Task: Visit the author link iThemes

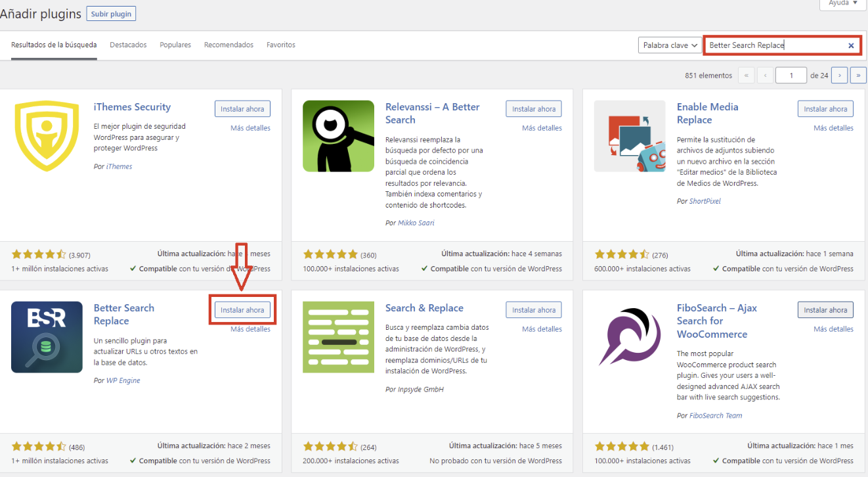Action: click(x=119, y=167)
